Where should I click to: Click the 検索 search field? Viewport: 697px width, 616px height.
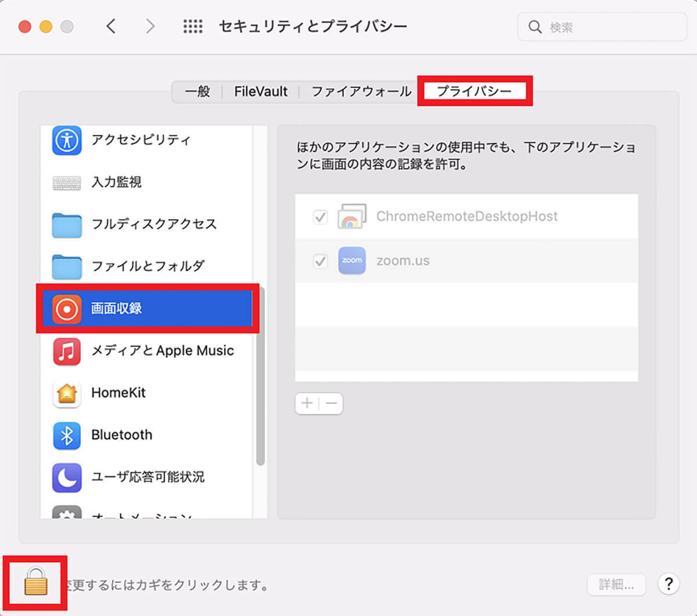[x=602, y=27]
